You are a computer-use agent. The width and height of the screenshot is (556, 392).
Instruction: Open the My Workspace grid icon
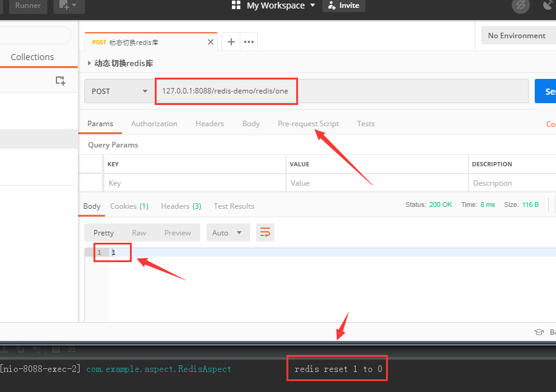coord(236,5)
